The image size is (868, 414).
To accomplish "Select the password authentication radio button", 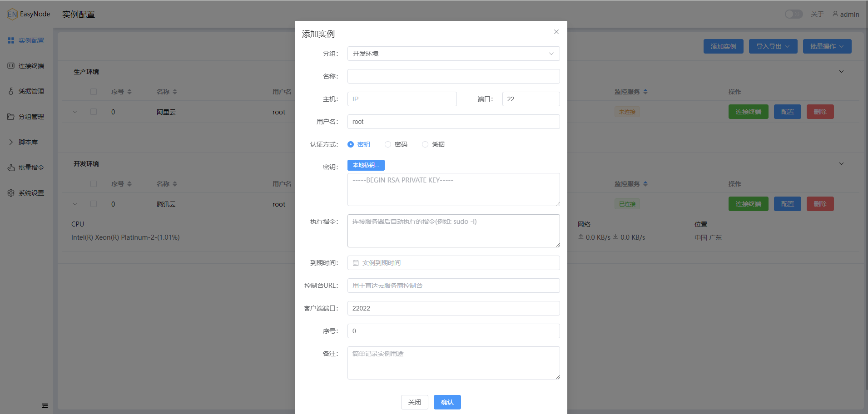I will 388,144.
